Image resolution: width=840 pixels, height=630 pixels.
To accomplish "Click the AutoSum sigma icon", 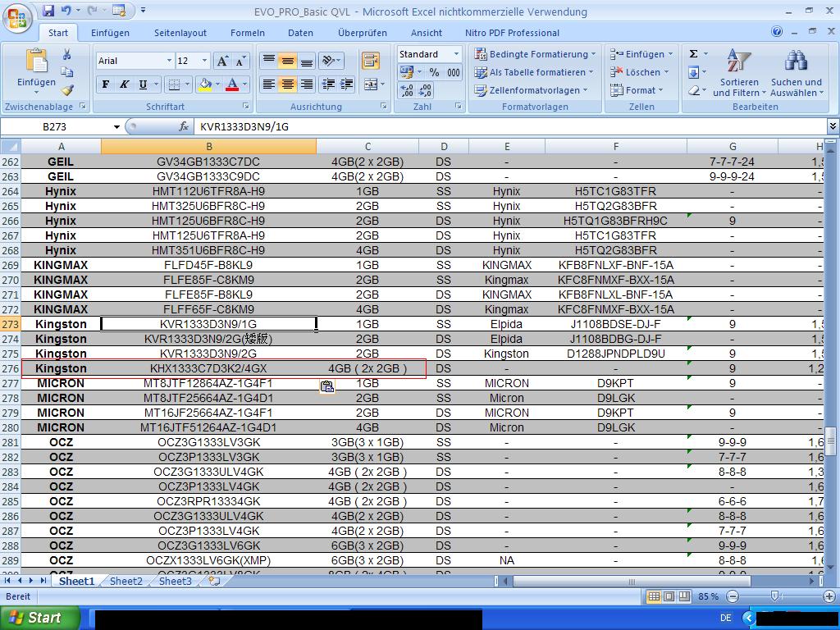I will [693, 53].
